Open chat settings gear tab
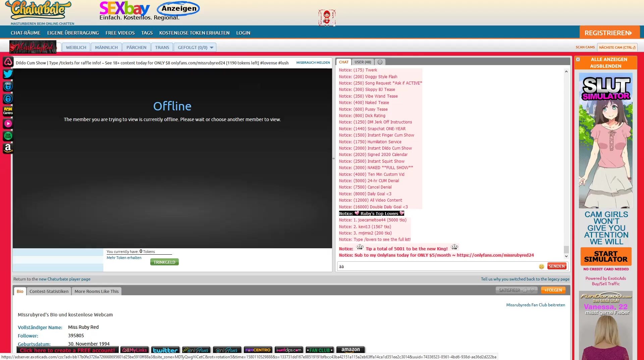Screen dimensions: 644x360 coord(380,62)
